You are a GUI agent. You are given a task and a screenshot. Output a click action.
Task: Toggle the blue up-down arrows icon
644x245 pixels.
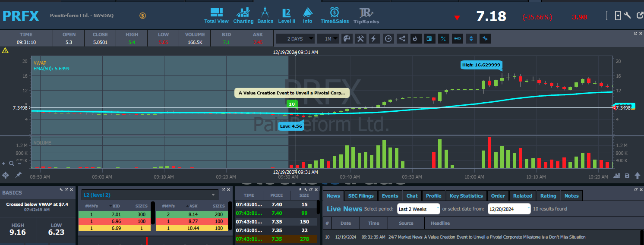coord(471,39)
